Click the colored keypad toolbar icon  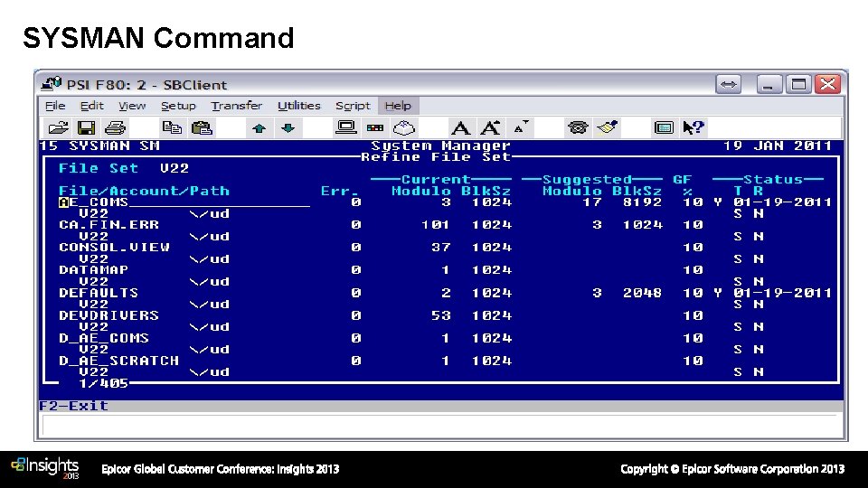click(x=374, y=128)
